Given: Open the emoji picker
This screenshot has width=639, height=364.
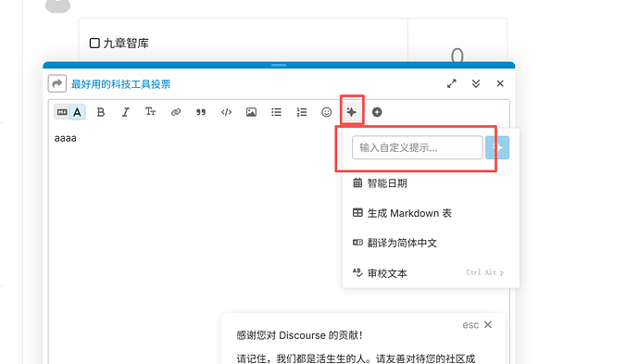Looking at the screenshot, I should 326,112.
